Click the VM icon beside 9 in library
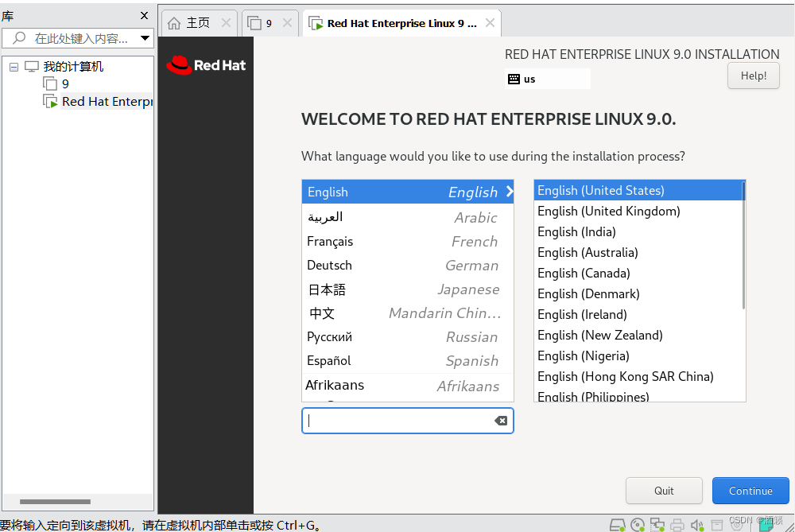Screen dimensions: 795x532 click(x=49, y=83)
